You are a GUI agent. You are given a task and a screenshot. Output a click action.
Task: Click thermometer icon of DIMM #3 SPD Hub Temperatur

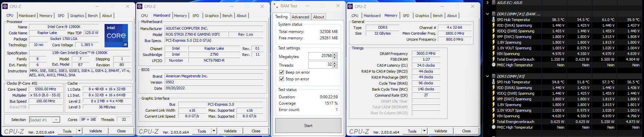(x=494, y=82)
